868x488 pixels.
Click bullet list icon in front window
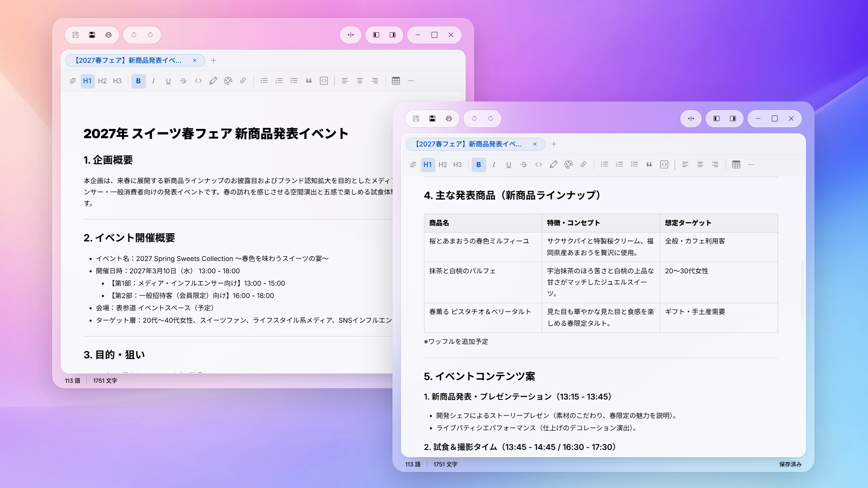[x=604, y=165]
